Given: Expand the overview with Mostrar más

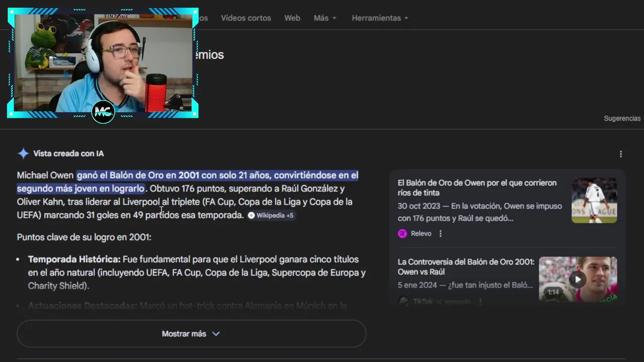Looking at the screenshot, I should (191, 334).
